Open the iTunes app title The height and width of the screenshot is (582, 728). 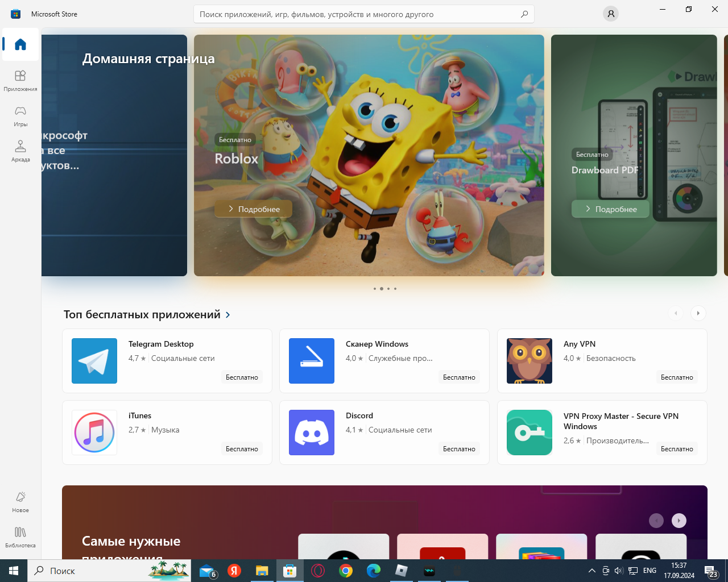[x=140, y=415]
